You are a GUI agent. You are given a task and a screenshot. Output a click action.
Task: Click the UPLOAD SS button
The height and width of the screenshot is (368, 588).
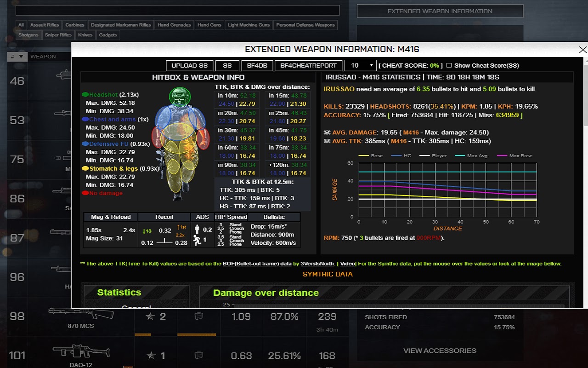coord(190,65)
